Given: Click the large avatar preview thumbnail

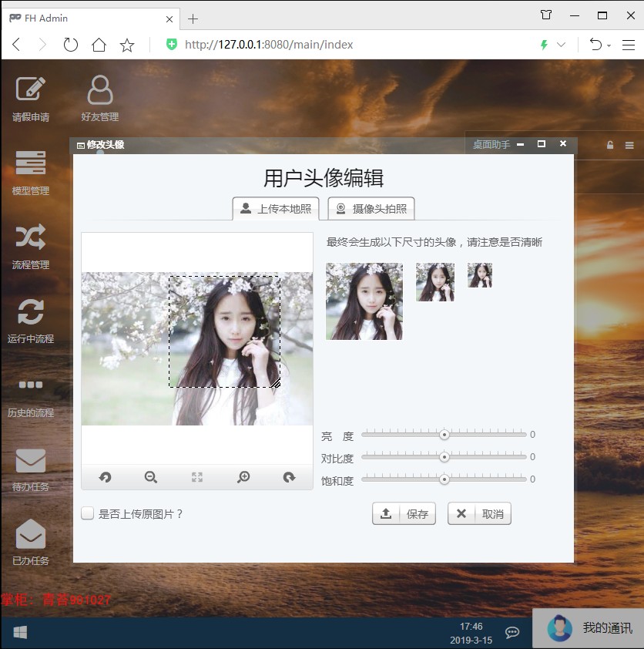Looking at the screenshot, I should tap(364, 301).
